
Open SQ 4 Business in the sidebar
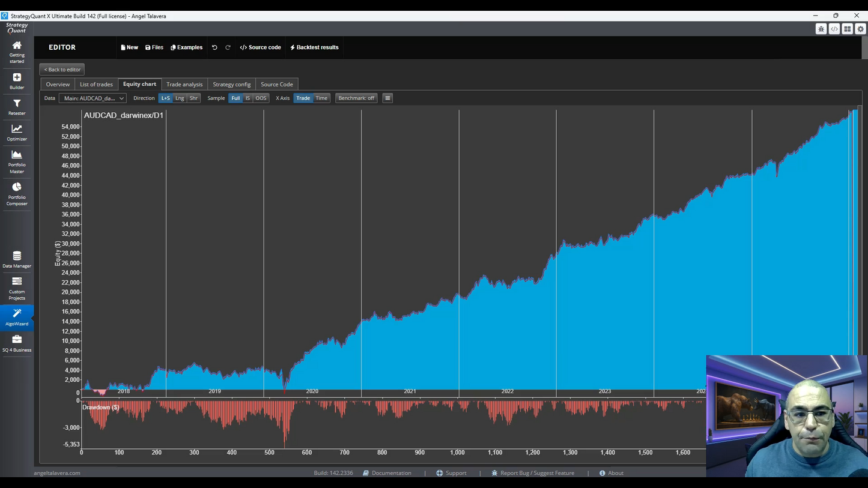pos(17,343)
